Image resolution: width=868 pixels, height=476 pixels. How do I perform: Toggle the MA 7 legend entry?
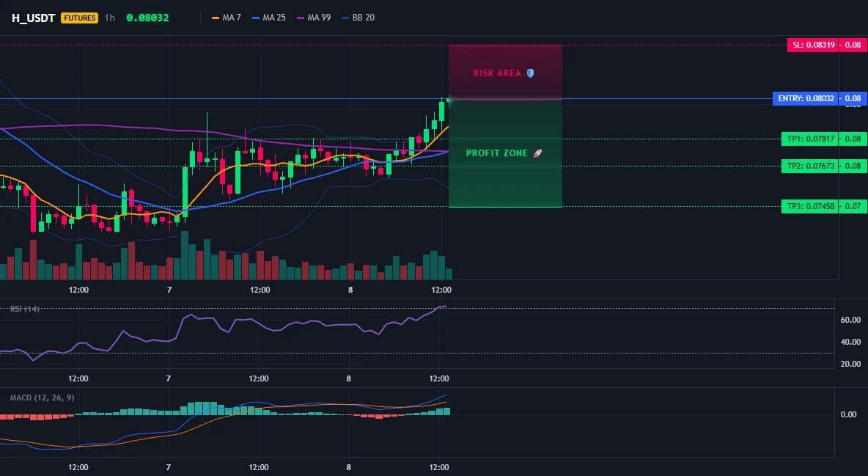pos(227,18)
